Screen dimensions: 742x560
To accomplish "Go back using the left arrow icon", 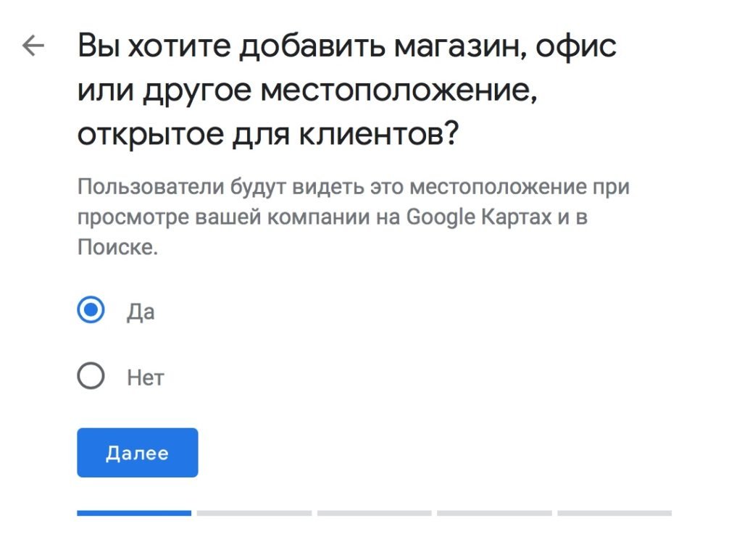I will pyautogui.click(x=33, y=46).
